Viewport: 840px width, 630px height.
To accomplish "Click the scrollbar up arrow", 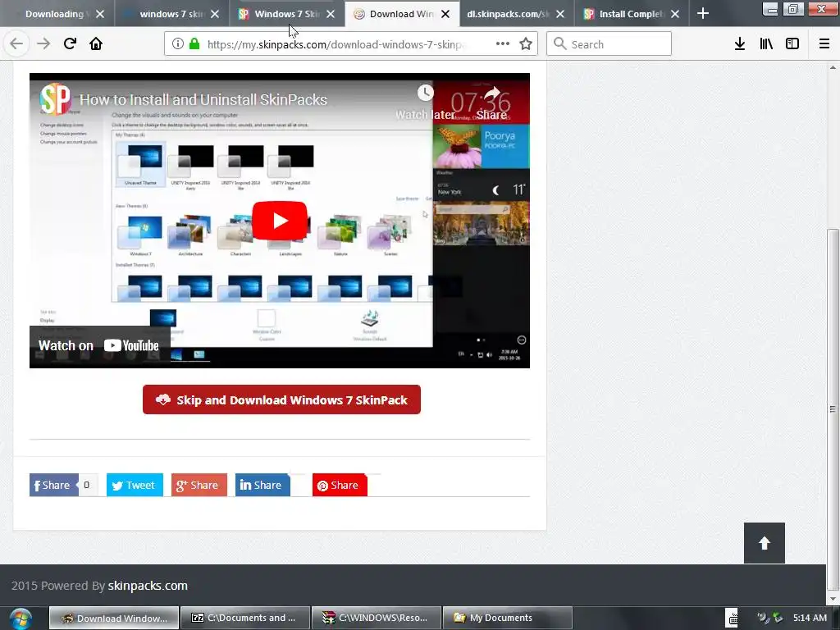I will 833,67.
